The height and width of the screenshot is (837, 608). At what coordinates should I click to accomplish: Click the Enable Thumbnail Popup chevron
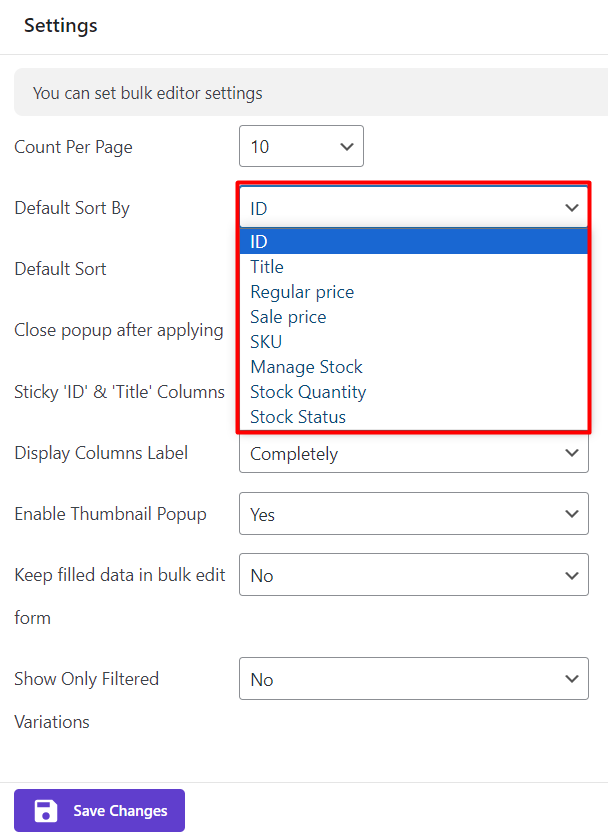pyautogui.click(x=572, y=514)
